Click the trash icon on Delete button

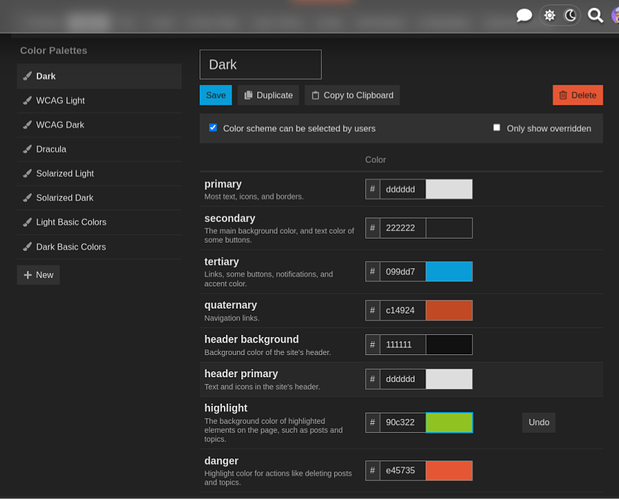[x=563, y=95]
